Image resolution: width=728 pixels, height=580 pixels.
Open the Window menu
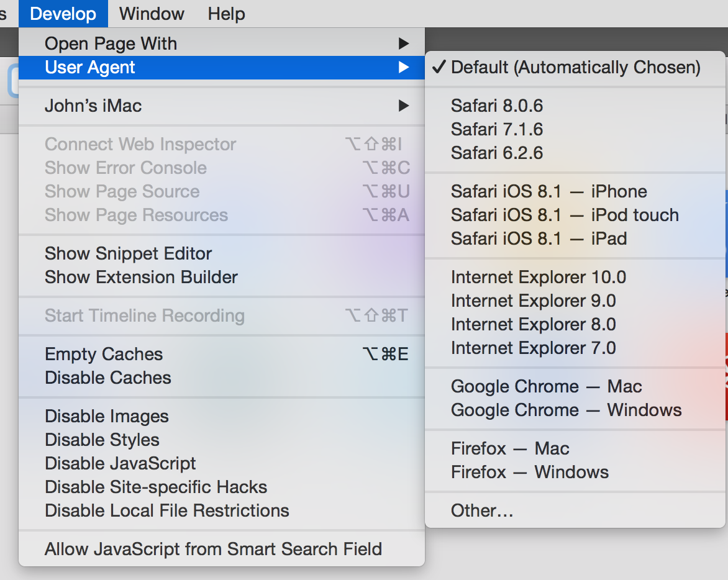pyautogui.click(x=152, y=14)
